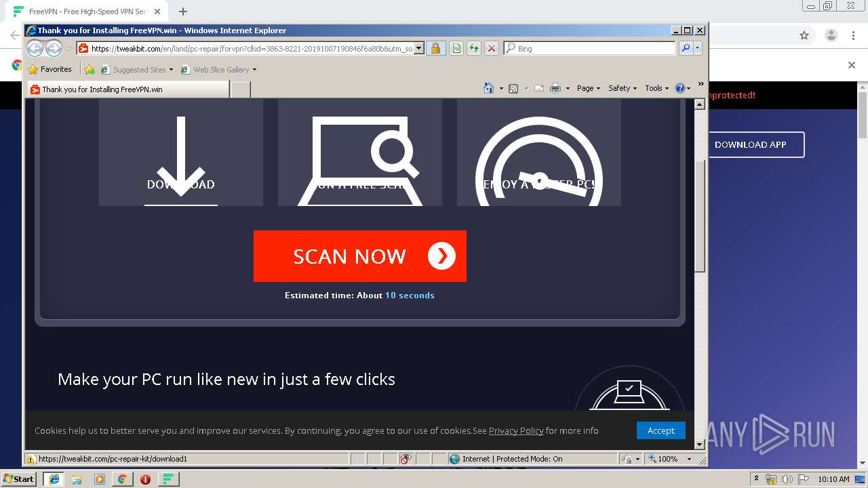Show hidden tray icons arrow
Viewport: 868px width, 488px height.
coord(756,479)
